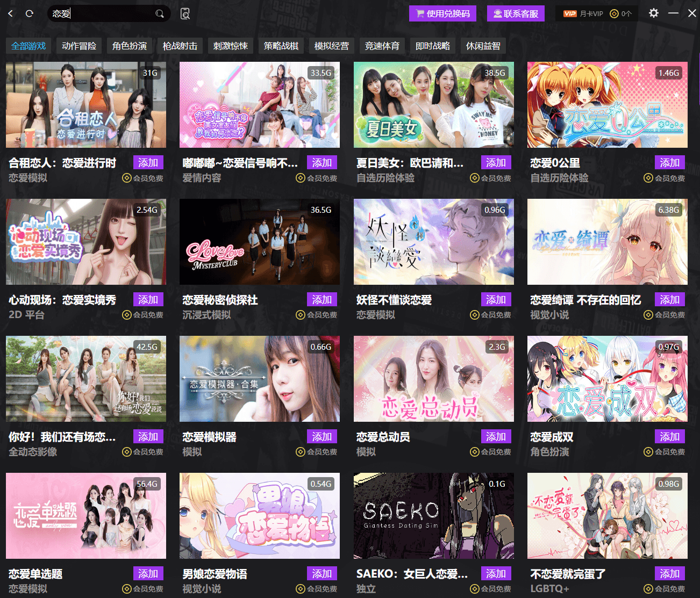Click the 会员免费 badge for 心动现场

tap(142, 315)
